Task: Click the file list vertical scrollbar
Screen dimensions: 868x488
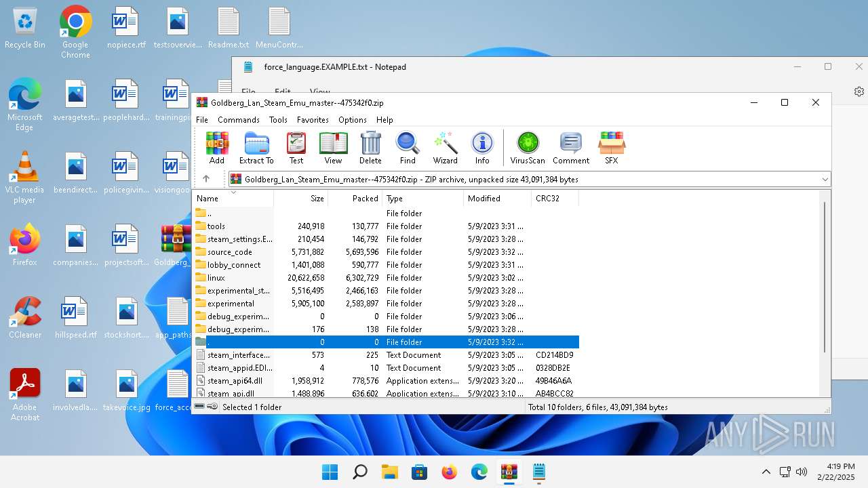Action: pyautogui.click(x=825, y=277)
